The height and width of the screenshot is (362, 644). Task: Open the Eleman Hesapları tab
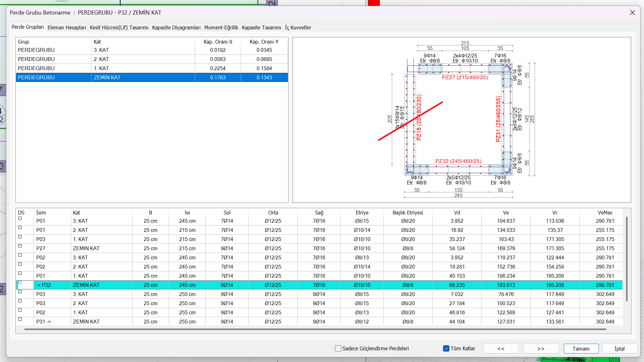pos(67,27)
